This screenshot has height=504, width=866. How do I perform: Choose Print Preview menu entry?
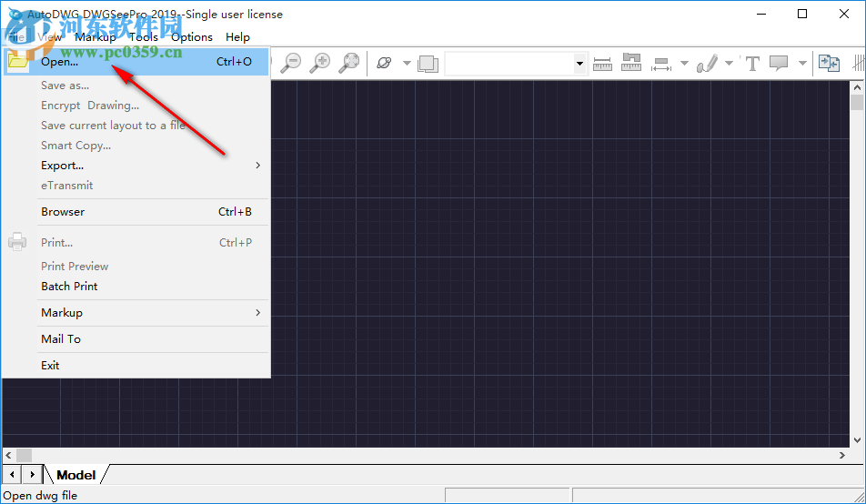[136, 267]
